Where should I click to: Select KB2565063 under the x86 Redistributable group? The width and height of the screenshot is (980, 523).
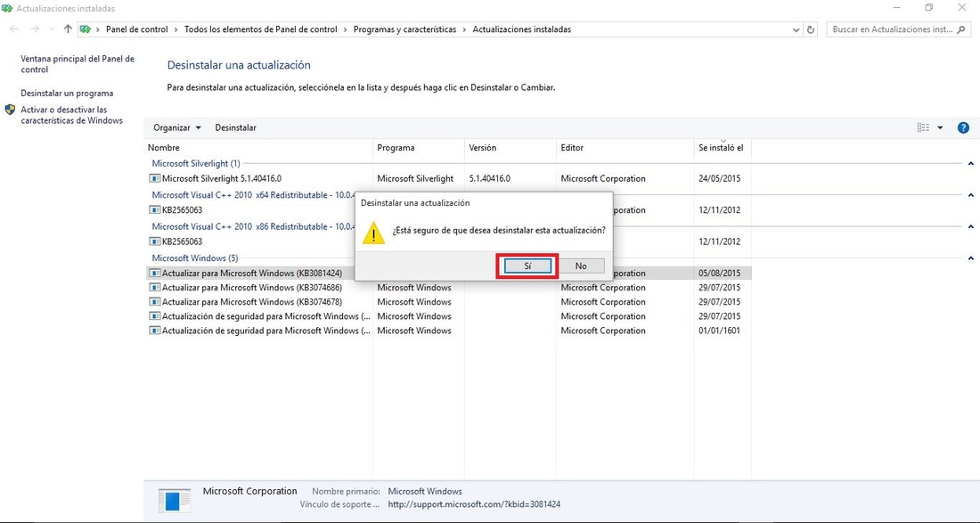click(x=183, y=241)
